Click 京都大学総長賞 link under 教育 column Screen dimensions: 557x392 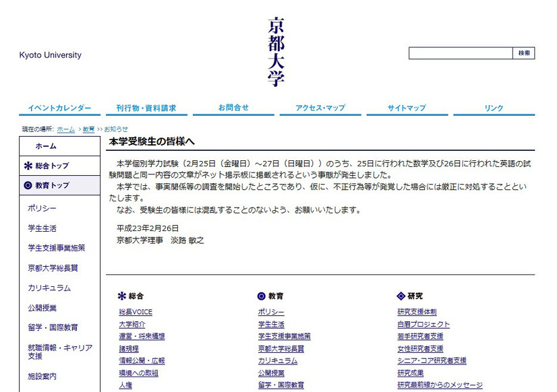click(281, 349)
